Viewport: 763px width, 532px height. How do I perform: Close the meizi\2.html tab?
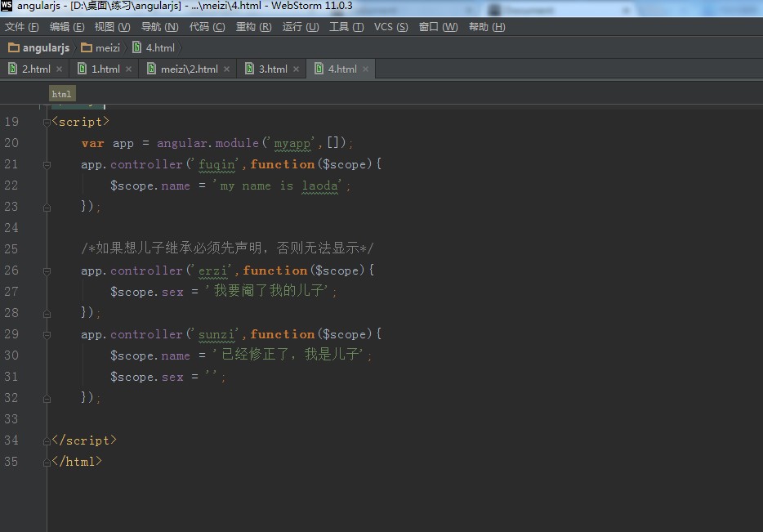(227, 69)
